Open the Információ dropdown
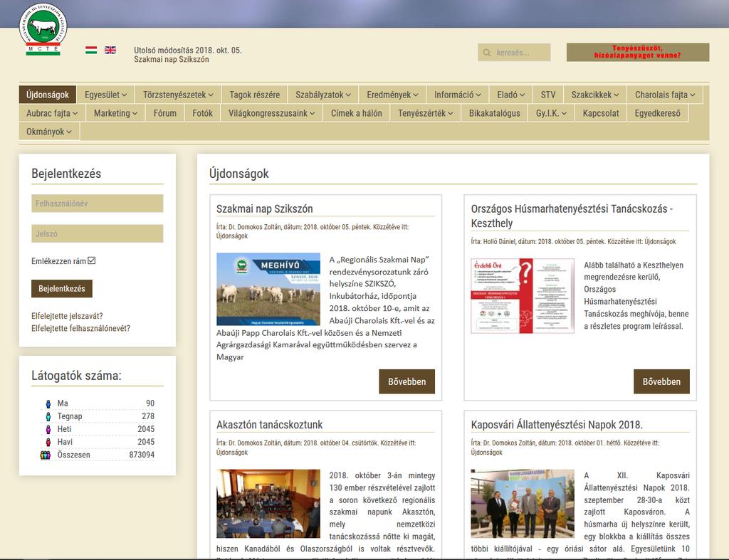The width and height of the screenshot is (729, 560). coord(458,95)
